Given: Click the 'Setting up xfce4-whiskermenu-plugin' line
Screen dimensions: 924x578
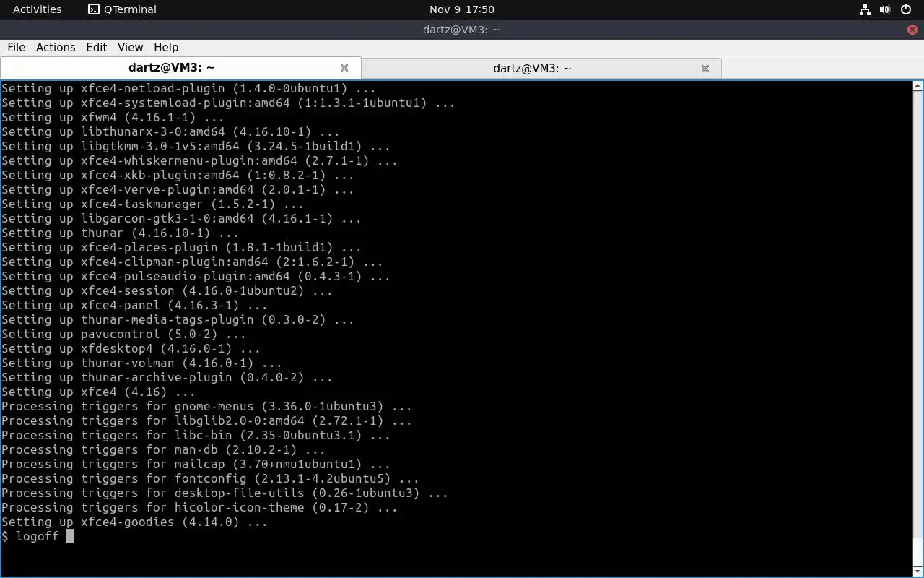Looking at the screenshot, I should 199,160.
